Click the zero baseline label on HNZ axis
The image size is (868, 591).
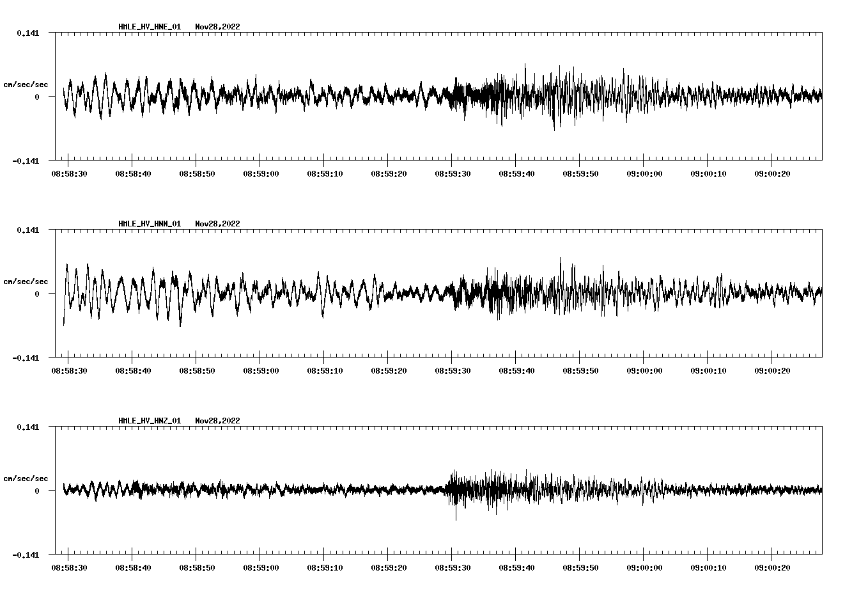point(37,491)
